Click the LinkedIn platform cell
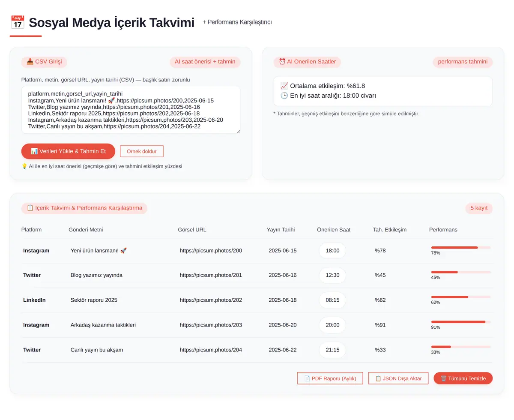 click(34, 300)
